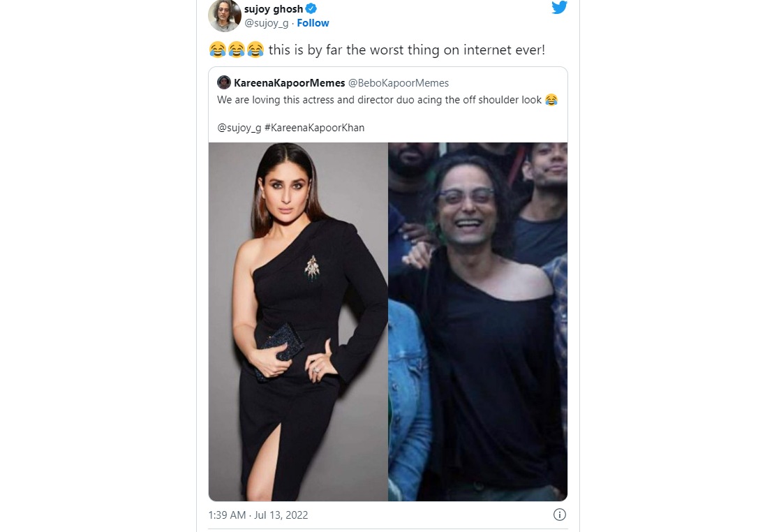Open the #KareenaKapoorKhan hashtag
Image resolution: width=758 pixels, height=532 pixels.
(x=314, y=128)
